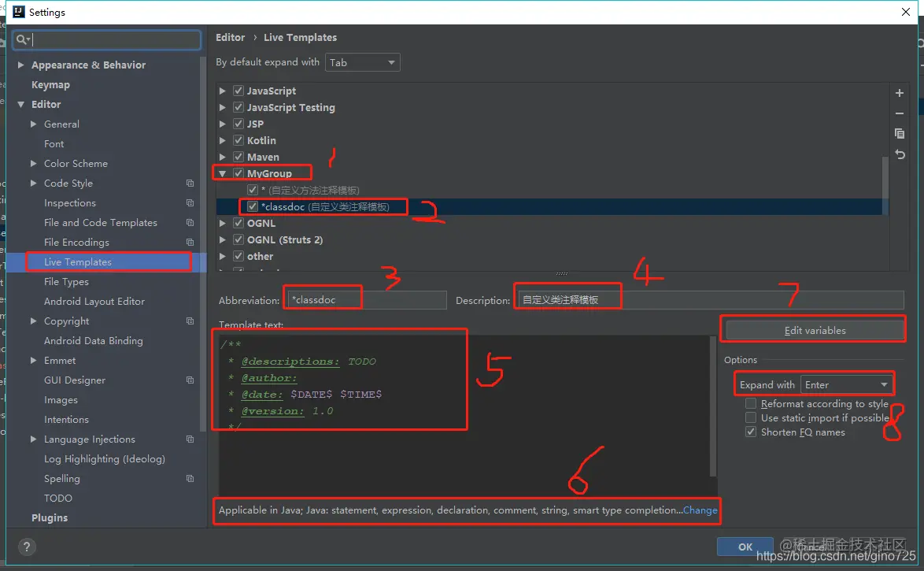Click the settings search field

(107, 39)
